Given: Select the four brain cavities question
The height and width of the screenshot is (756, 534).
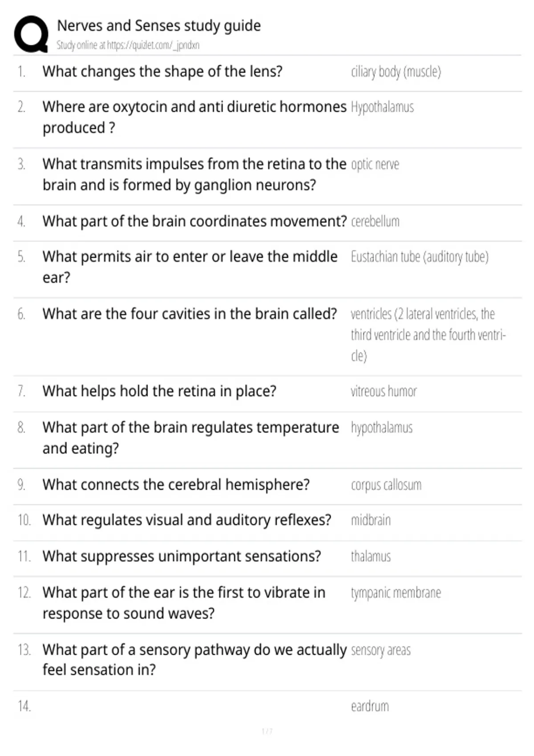Looking at the screenshot, I should (190, 314).
